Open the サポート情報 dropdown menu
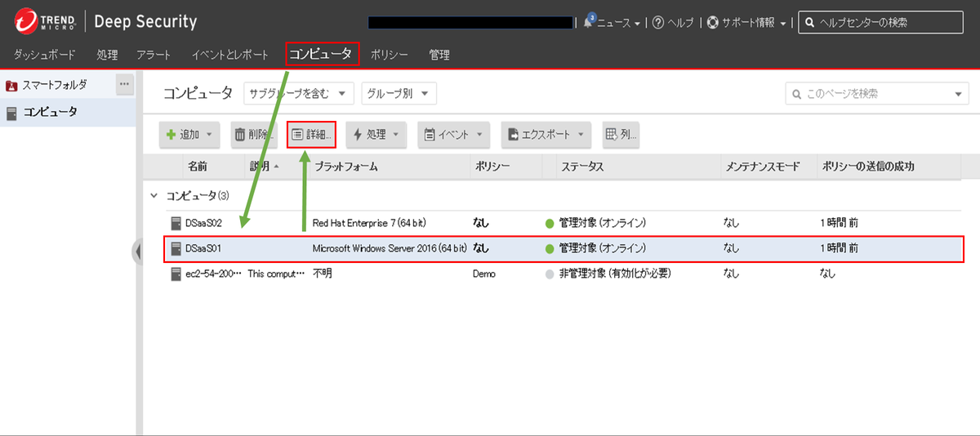This screenshot has height=436, width=980. point(753,23)
